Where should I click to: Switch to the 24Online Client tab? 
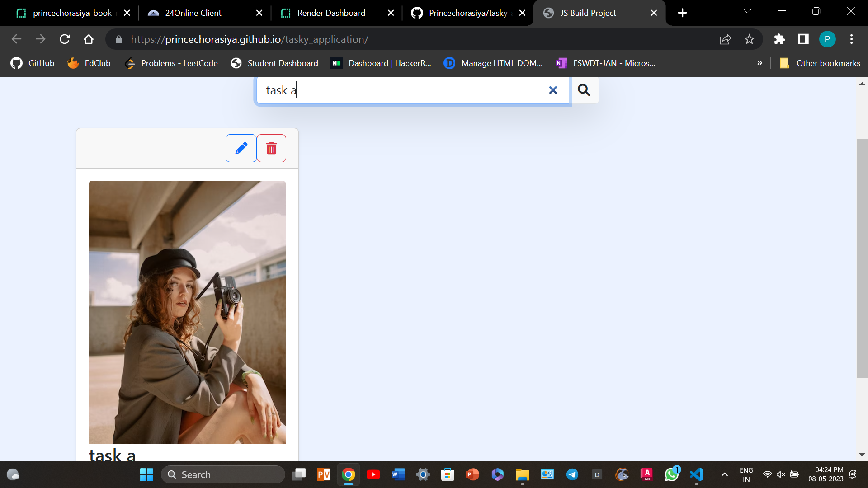(193, 13)
